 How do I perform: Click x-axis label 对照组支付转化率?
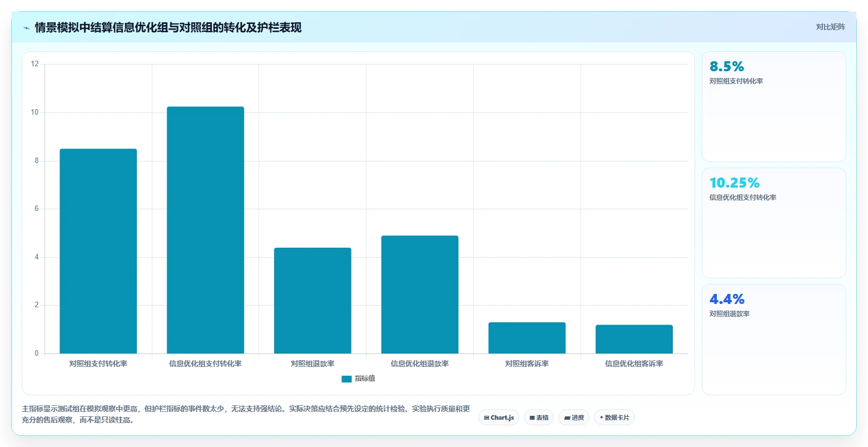point(98,364)
